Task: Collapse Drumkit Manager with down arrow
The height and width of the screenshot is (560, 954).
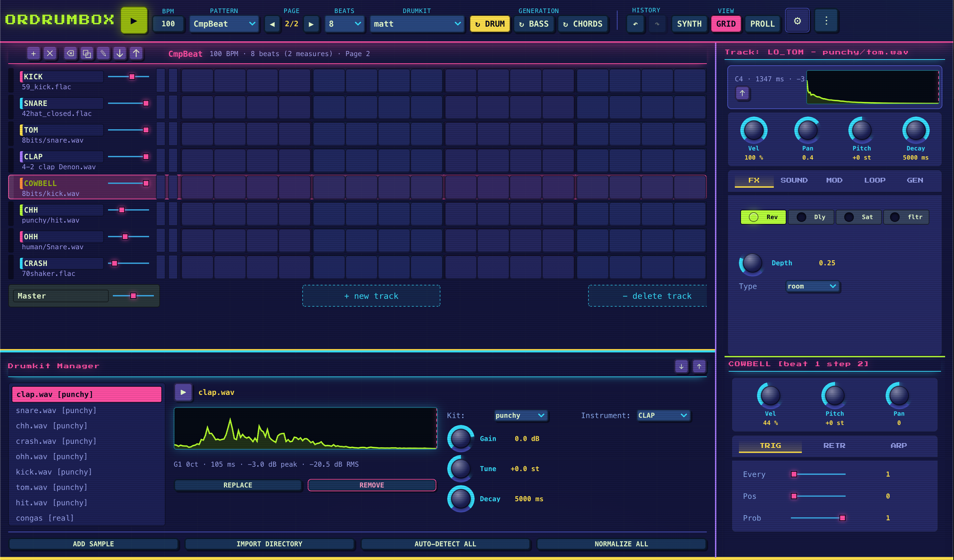Action: click(681, 366)
